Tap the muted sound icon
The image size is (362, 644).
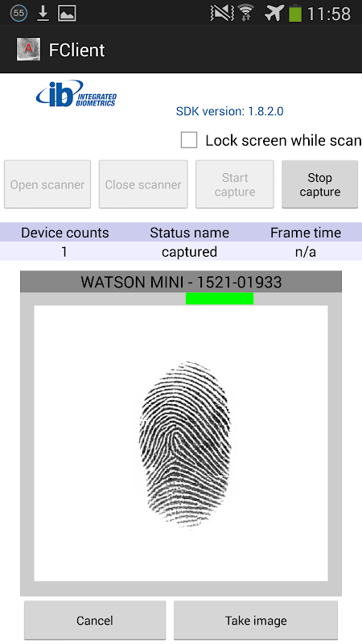(x=222, y=13)
